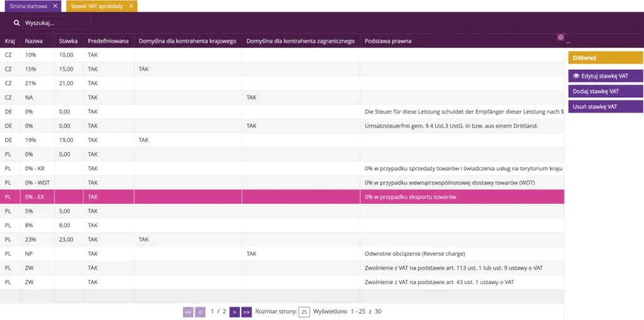Go to next page button

pos(235,312)
